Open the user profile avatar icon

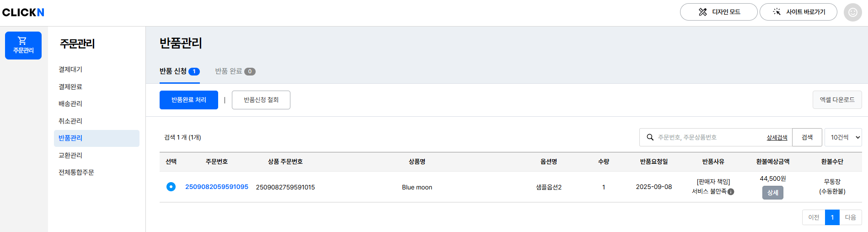click(x=852, y=12)
